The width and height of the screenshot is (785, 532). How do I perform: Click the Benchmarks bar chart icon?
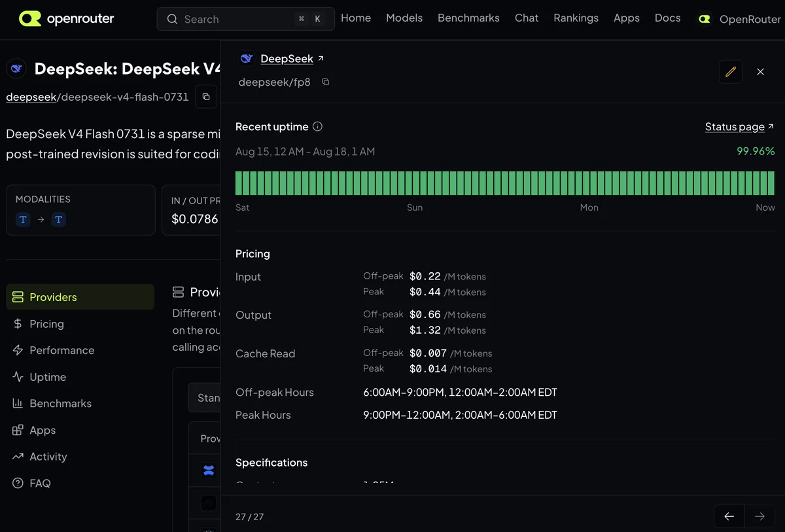point(18,404)
